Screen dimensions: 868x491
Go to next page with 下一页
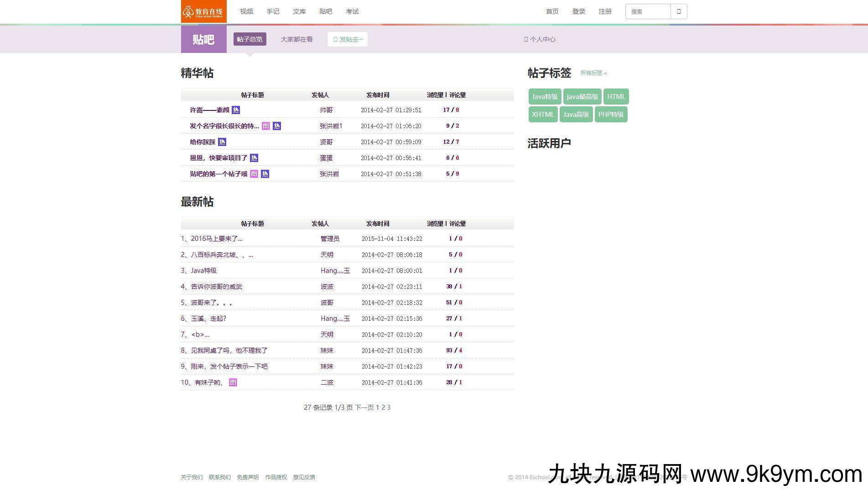pyautogui.click(x=364, y=407)
